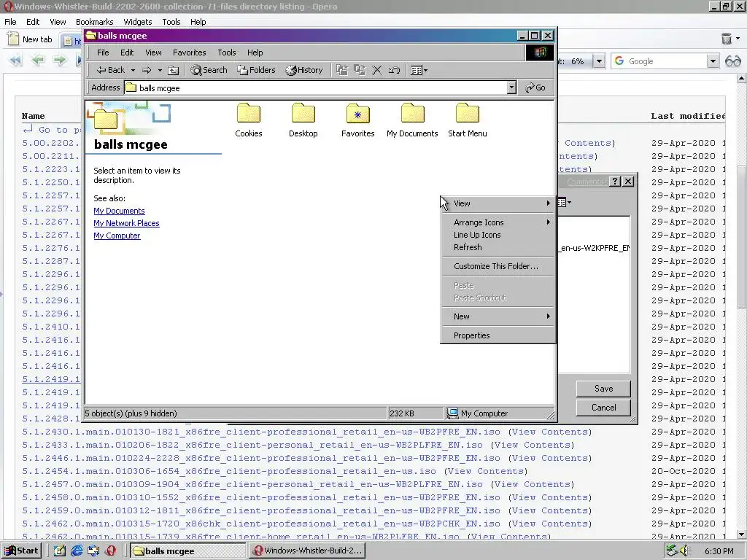Follow the My Computer link in side panel
Image resolution: width=747 pixels, height=560 pixels.
point(117,236)
